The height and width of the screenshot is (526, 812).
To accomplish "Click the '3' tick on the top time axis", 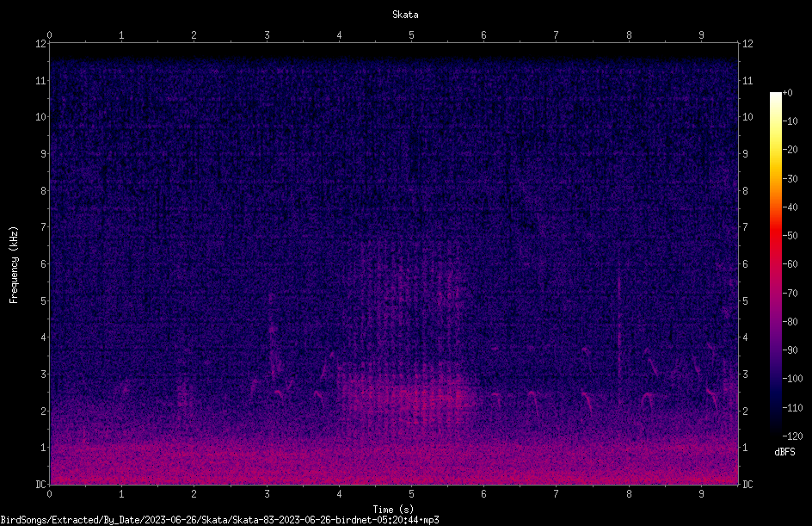I will 267,34.
